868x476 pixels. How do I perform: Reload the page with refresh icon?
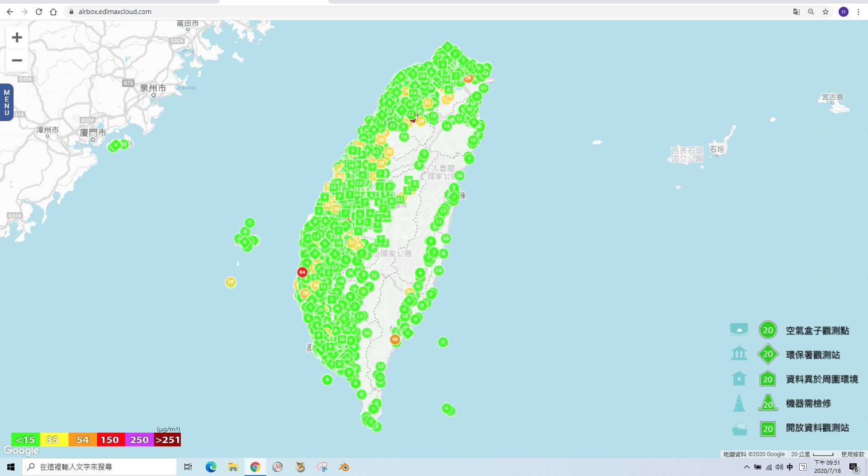pos(39,12)
